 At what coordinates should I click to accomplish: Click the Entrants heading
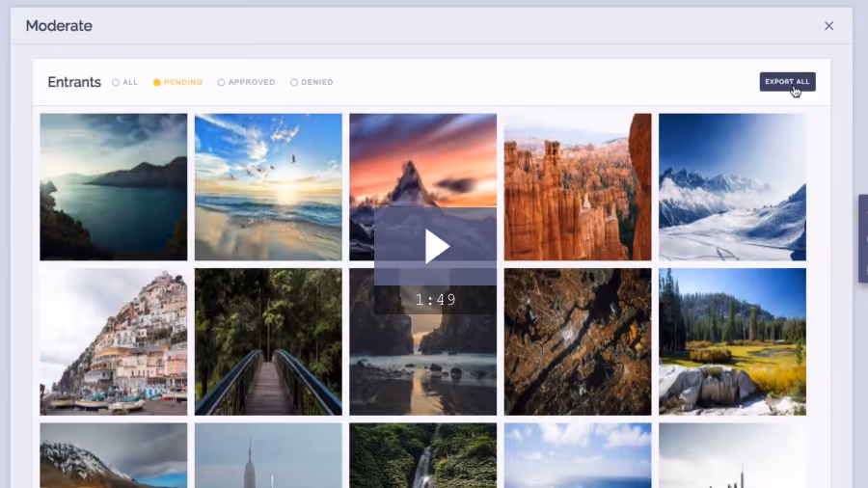74,82
